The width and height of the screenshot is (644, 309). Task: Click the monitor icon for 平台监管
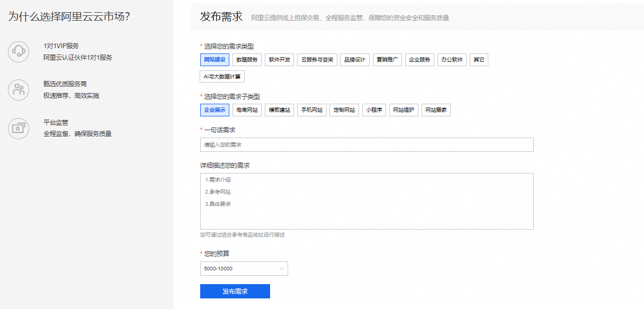point(19,128)
